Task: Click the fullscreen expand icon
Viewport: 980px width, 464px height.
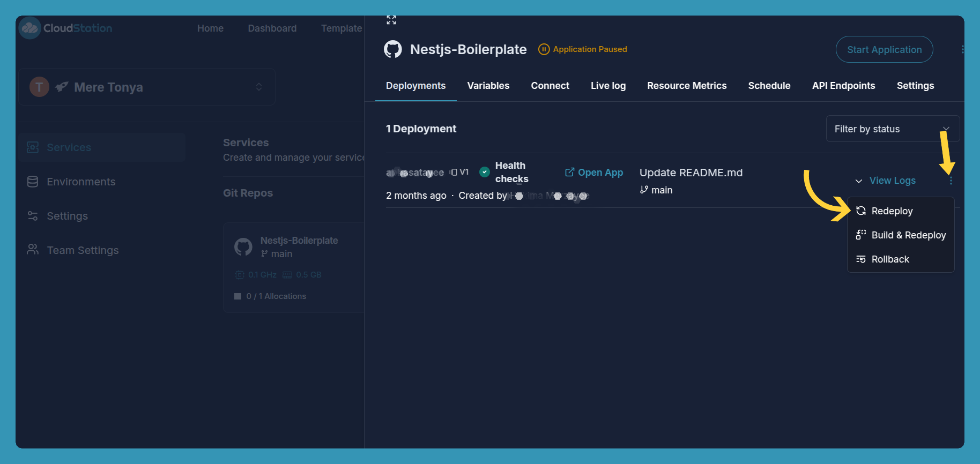Action: (391, 20)
